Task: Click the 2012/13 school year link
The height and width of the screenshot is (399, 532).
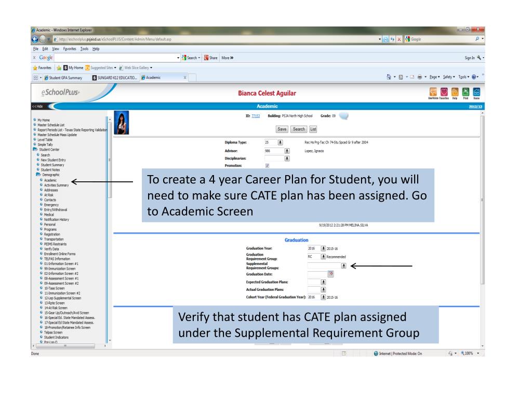Action: pos(475,107)
